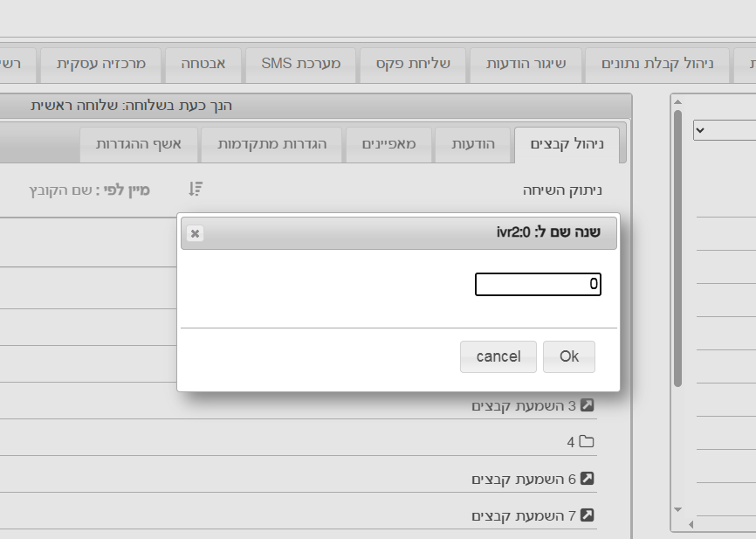
Task: Click the sort order icon next to מיין לפי
Action: tap(196, 188)
